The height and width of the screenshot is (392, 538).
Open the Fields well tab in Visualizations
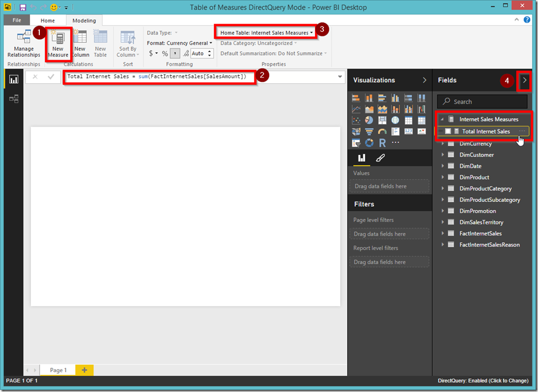click(x=362, y=158)
